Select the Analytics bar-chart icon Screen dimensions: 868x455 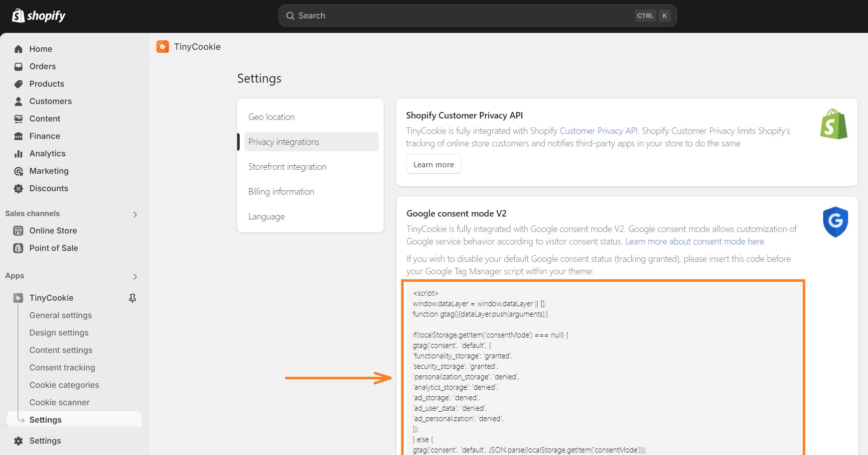[x=18, y=153]
